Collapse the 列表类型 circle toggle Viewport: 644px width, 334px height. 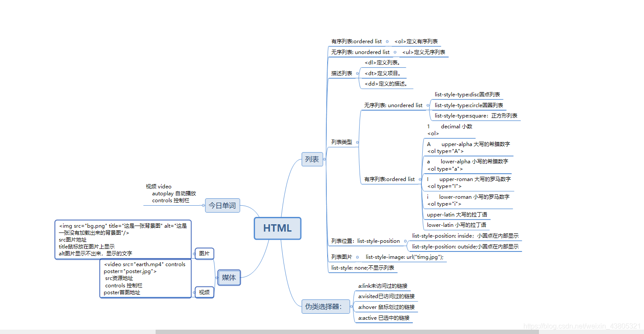(357, 142)
